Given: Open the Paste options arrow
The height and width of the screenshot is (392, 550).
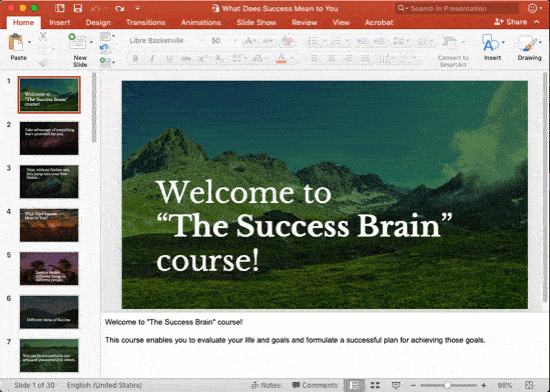Looking at the screenshot, I should [29, 42].
